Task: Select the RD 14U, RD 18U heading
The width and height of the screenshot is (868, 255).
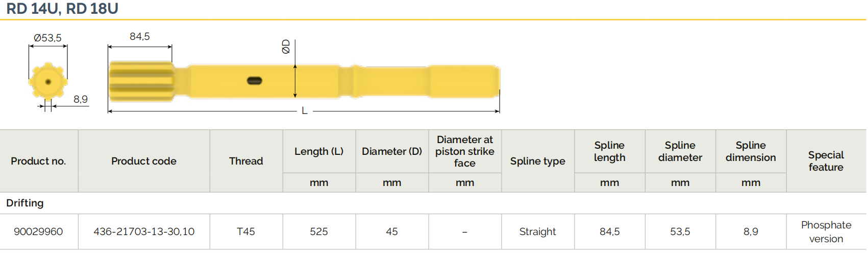Action: tap(62, 9)
